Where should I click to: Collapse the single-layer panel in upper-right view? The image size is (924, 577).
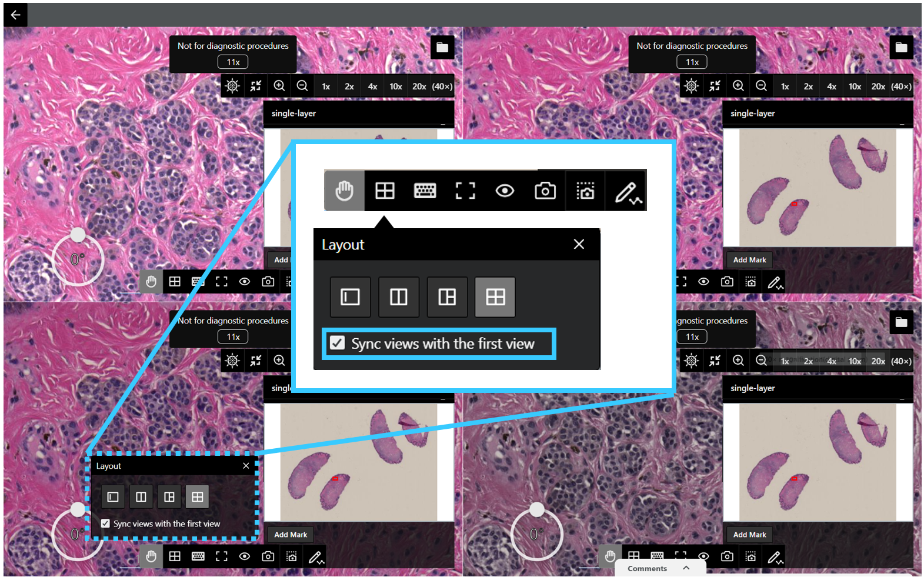(x=902, y=123)
